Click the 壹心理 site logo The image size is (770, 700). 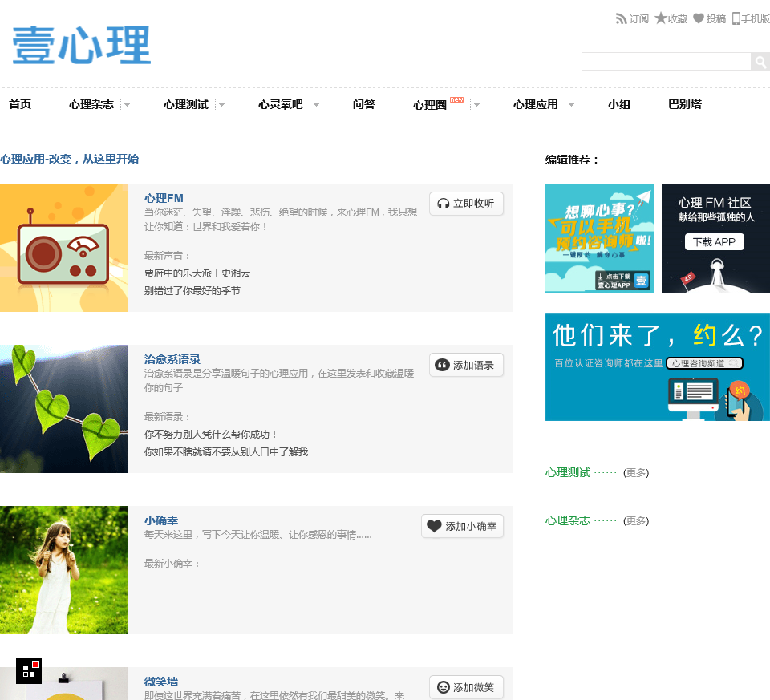pyautogui.click(x=82, y=45)
